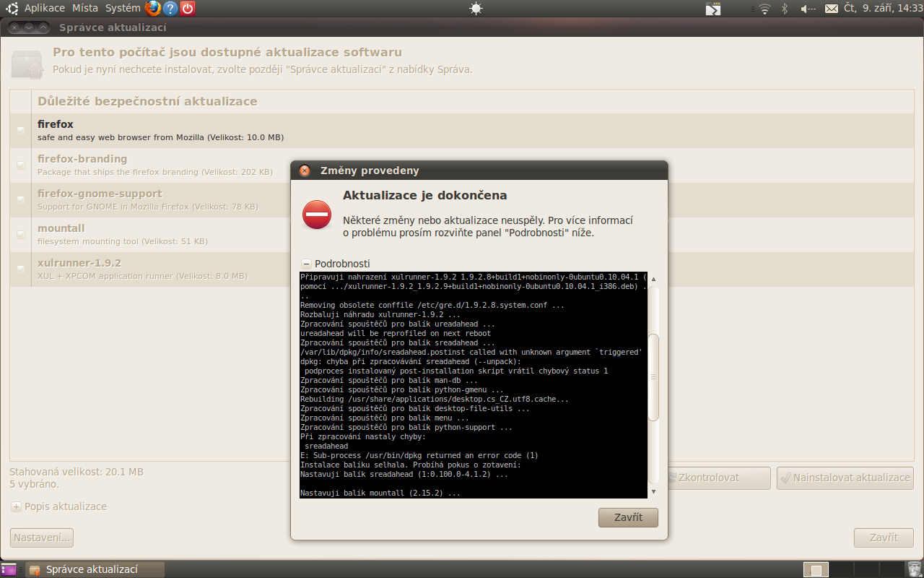Click the 'Stahovaná velikost: 20.1 MB' status text
The height and width of the screenshot is (578, 924).
(77, 472)
